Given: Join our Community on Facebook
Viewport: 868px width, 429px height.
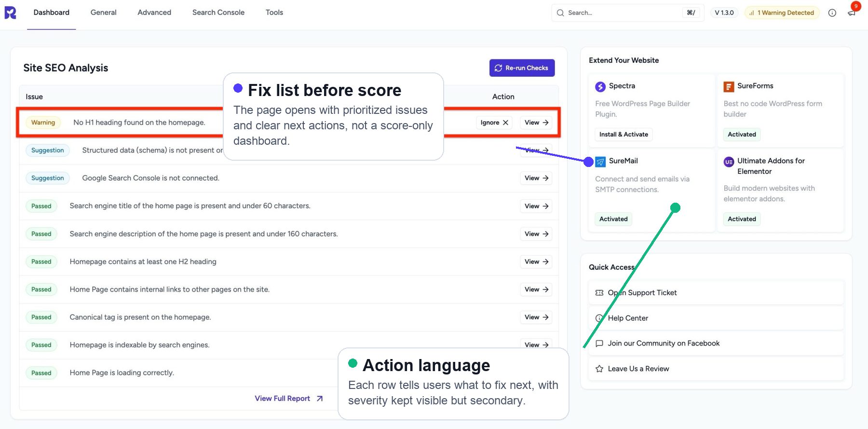Looking at the screenshot, I should click(716, 344).
